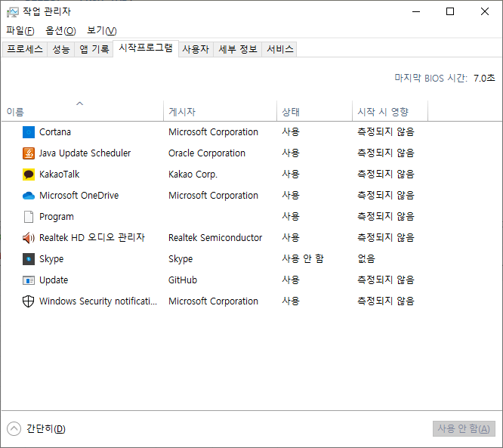Click the Oracle Corporation publisher cell
Image resolution: width=503 pixels, height=448 pixels.
coord(207,153)
